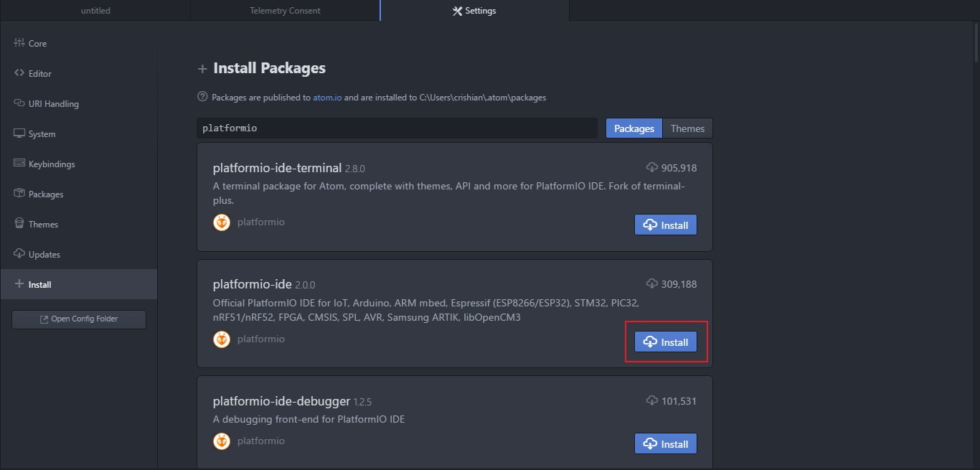The image size is (980, 470).
Task: Click platformio avatar on platformio-ide-terminal card
Action: [222, 222]
